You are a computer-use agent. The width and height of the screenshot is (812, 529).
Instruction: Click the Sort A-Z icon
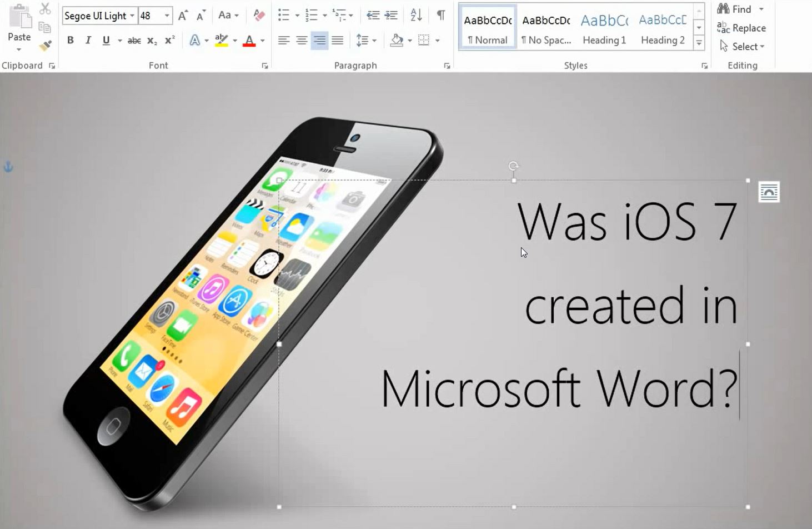(416, 16)
